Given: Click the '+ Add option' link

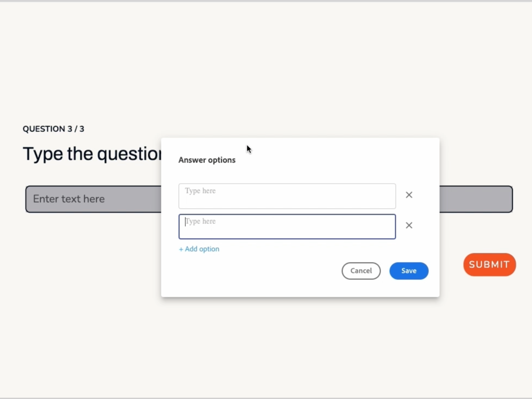Looking at the screenshot, I should (x=199, y=249).
